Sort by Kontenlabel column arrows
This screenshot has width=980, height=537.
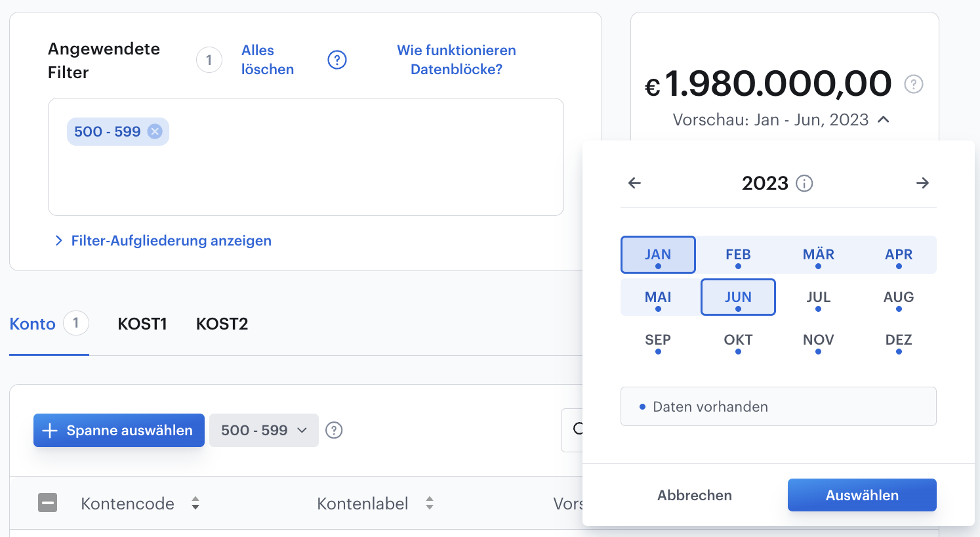coord(430,504)
